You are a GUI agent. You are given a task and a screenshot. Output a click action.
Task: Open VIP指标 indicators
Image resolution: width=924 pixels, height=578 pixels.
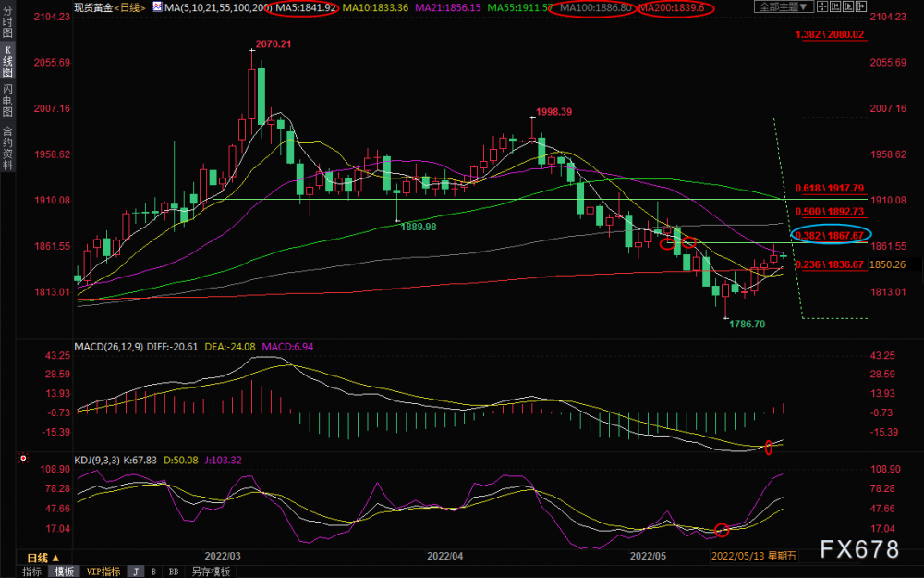[103, 572]
